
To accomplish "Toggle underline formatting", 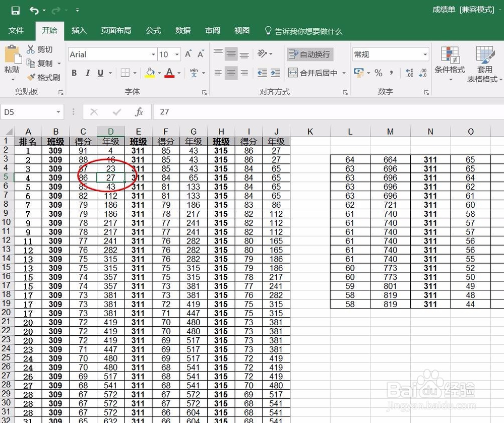I will click(x=100, y=73).
